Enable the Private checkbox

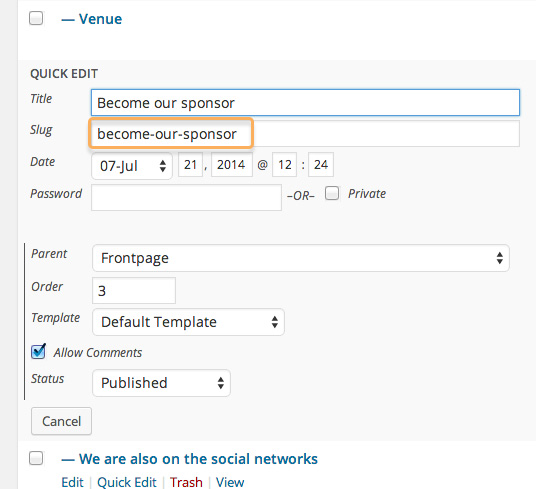pos(332,193)
